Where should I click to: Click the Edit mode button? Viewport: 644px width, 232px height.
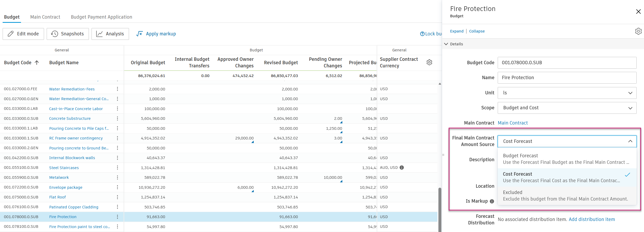point(23,34)
